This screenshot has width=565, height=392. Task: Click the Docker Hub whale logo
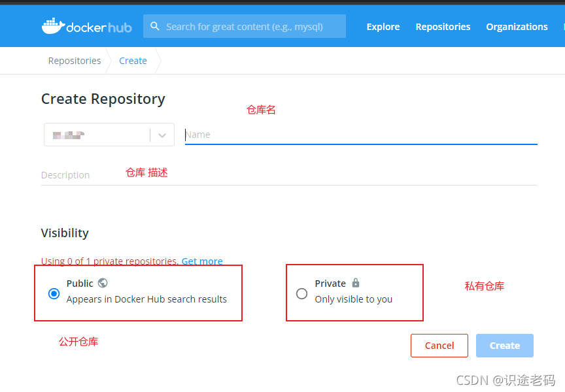pos(87,26)
